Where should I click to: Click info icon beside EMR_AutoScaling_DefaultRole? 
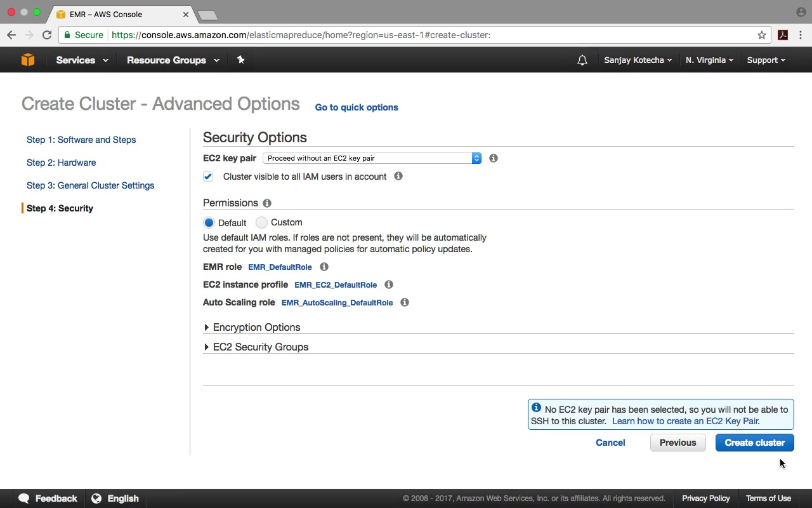pos(405,302)
